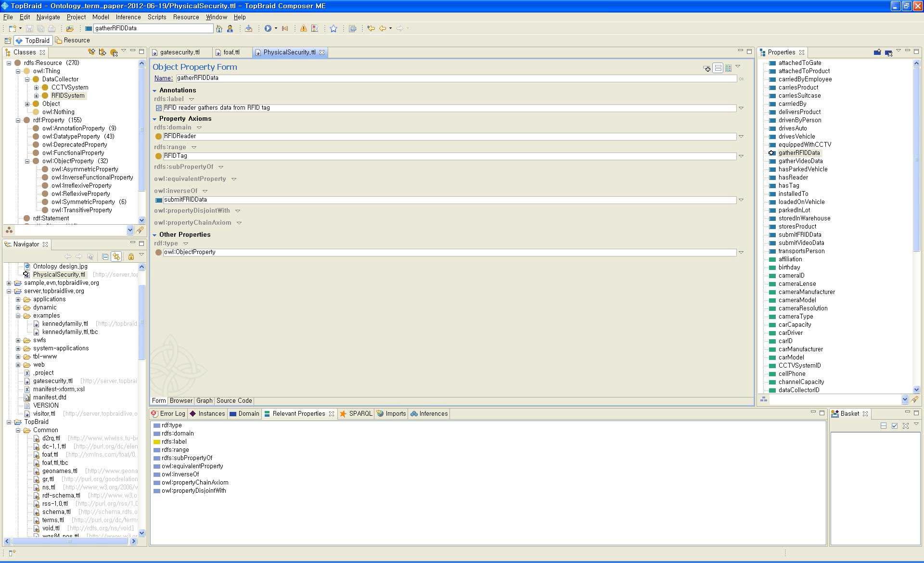Select hasReader property in Properties list
Viewport: 924px width, 563px height.
pyautogui.click(x=793, y=178)
